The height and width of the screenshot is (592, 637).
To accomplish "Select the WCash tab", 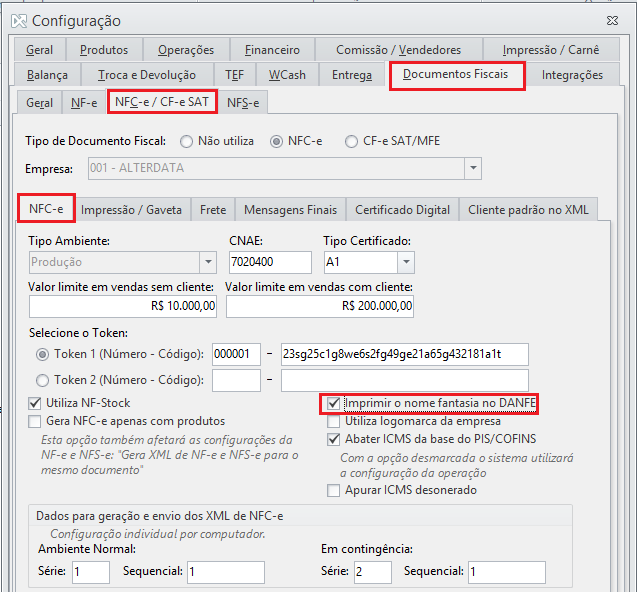I will 287,75.
